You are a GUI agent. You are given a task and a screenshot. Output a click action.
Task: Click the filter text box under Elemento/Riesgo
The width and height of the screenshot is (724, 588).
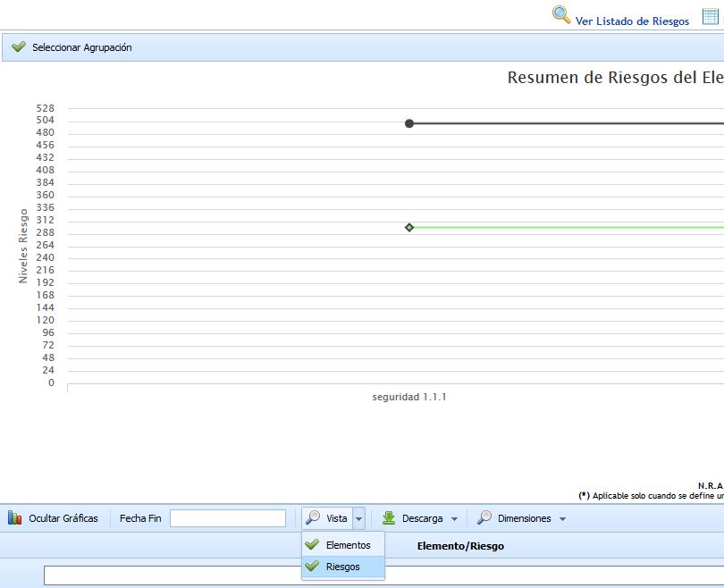pyautogui.click(x=384, y=575)
